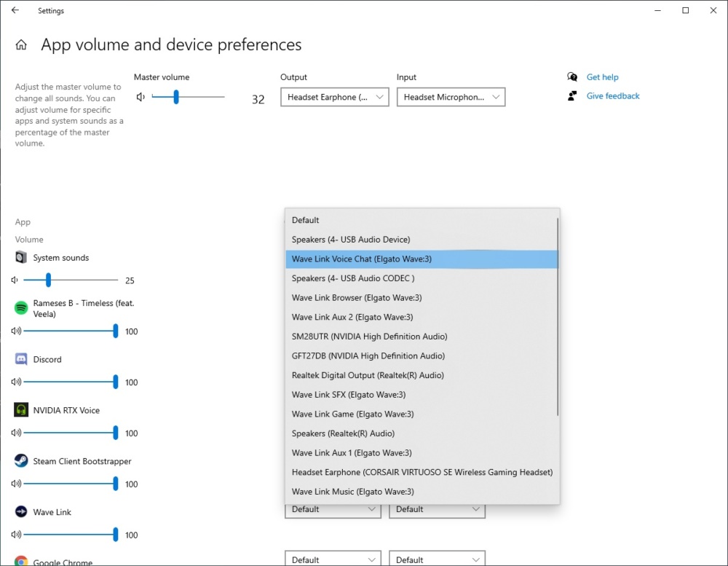728x566 pixels.
Task: Open Google Chrome row output Default dropdown
Action: (333, 559)
